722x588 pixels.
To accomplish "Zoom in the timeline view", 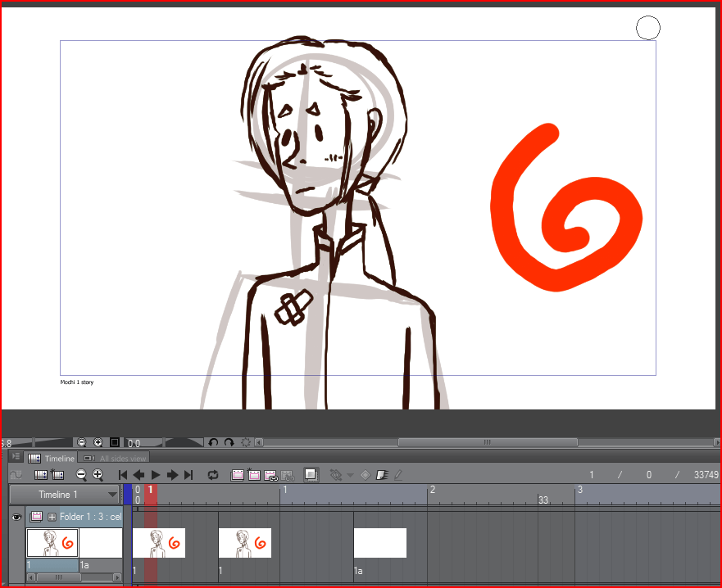I will point(98,475).
